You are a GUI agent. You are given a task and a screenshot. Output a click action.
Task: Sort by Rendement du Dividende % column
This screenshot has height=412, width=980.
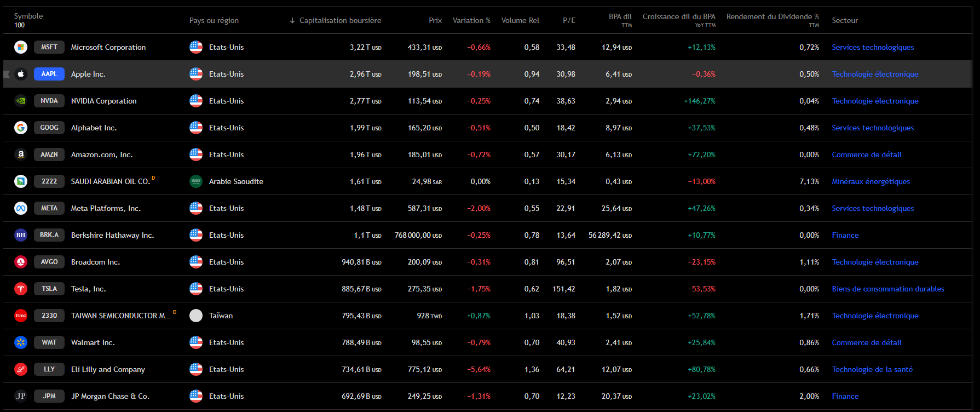[x=773, y=20]
